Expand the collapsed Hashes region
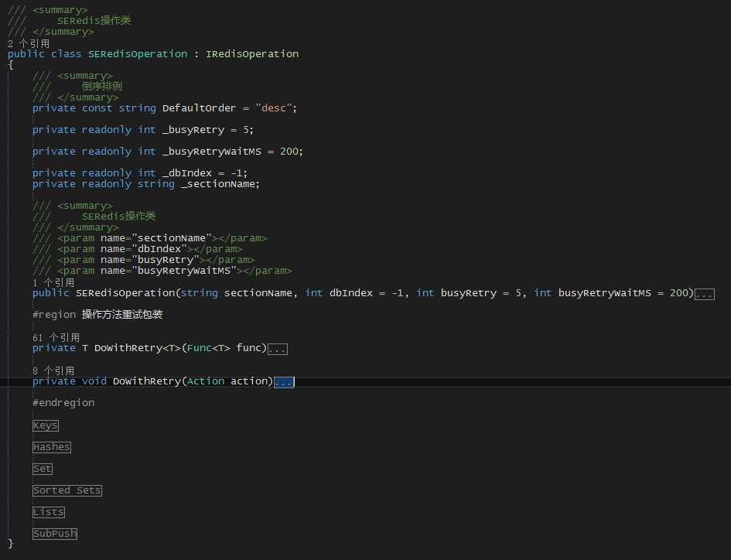 (x=51, y=447)
